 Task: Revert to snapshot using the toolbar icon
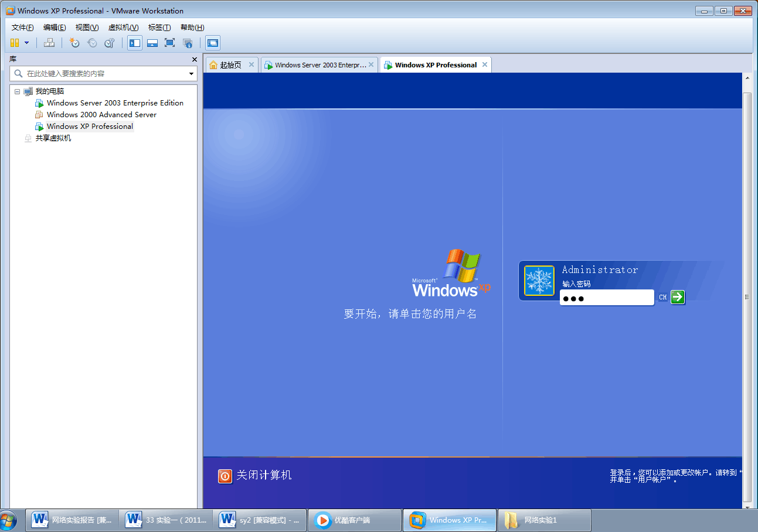(92, 43)
